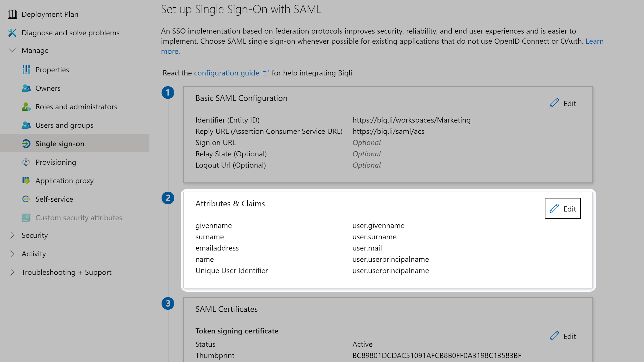Edit Basic SAML Configuration

click(562, 103)
